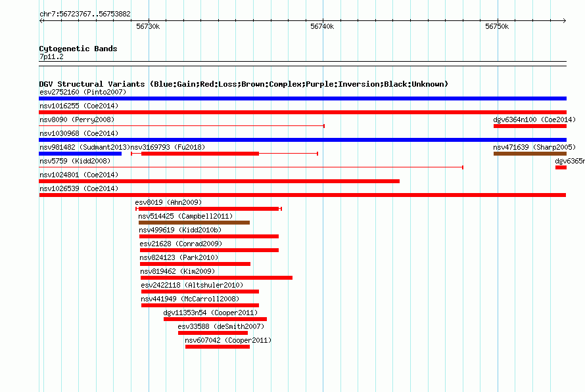Click the dgv11353n54 (Cooper2011) red bar
585x392 pixels.
216,319
